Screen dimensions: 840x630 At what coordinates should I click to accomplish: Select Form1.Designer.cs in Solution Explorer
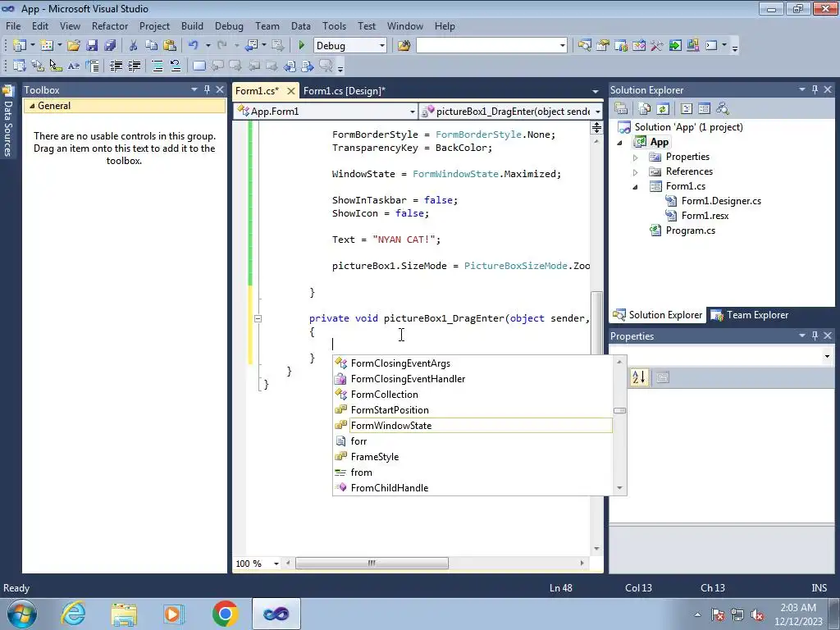point(721,201)
